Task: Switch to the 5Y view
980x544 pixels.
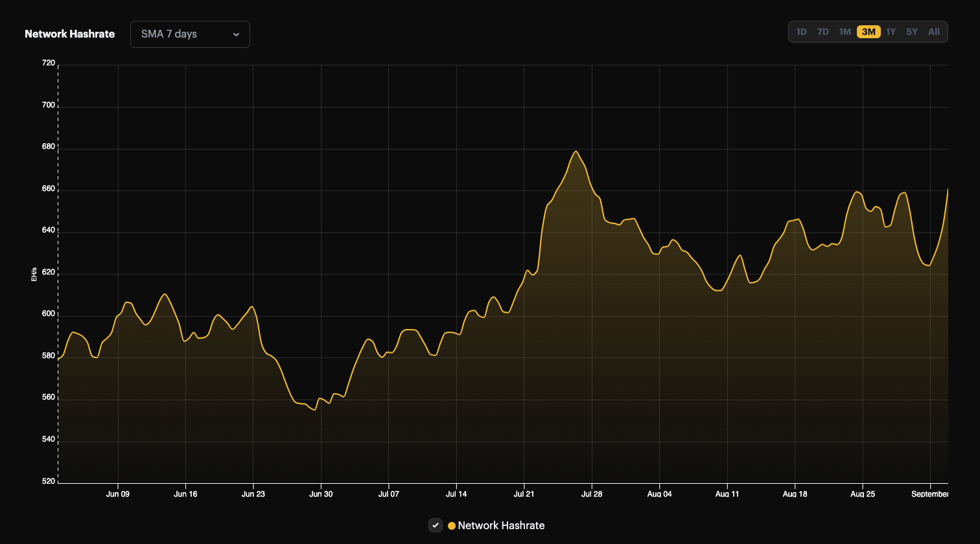Action: (x=911, y=31)
